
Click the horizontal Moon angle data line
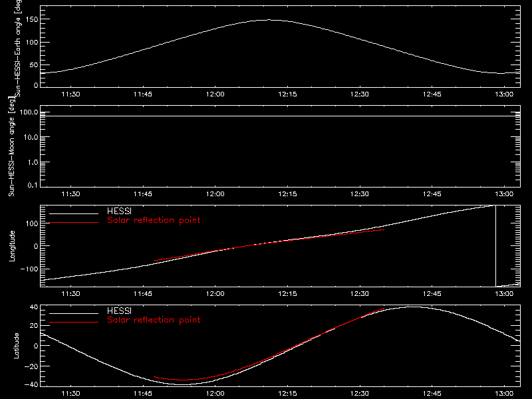pyautogui.click(x=280, y=116)
